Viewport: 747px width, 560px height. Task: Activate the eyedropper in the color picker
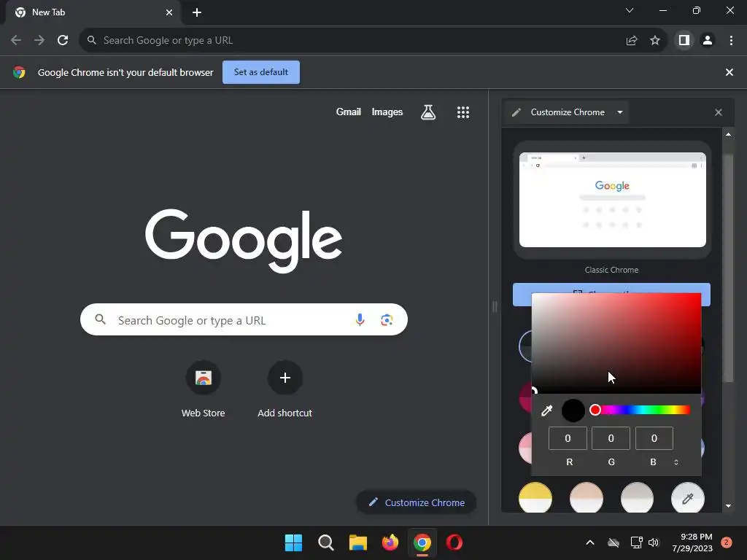tap(547, 411)
